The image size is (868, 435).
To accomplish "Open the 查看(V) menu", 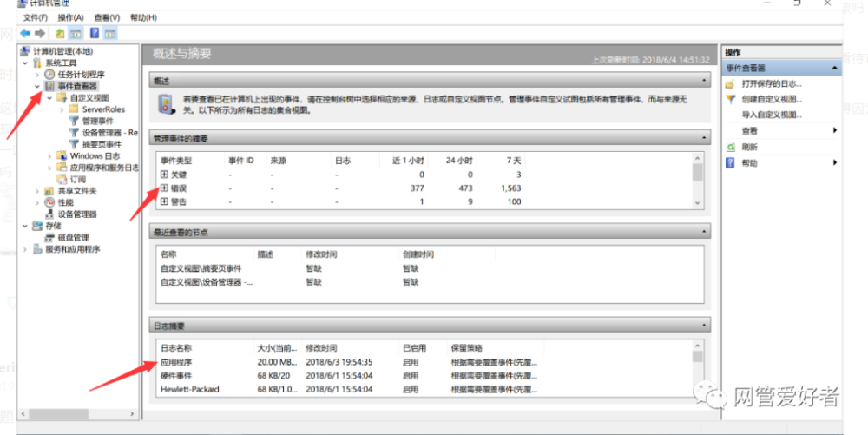I will 106,17.
